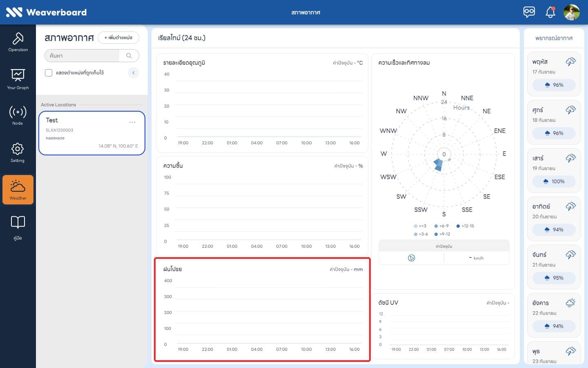Open the Operation sidebar section
588x368 pixels.
coord(18,42)
